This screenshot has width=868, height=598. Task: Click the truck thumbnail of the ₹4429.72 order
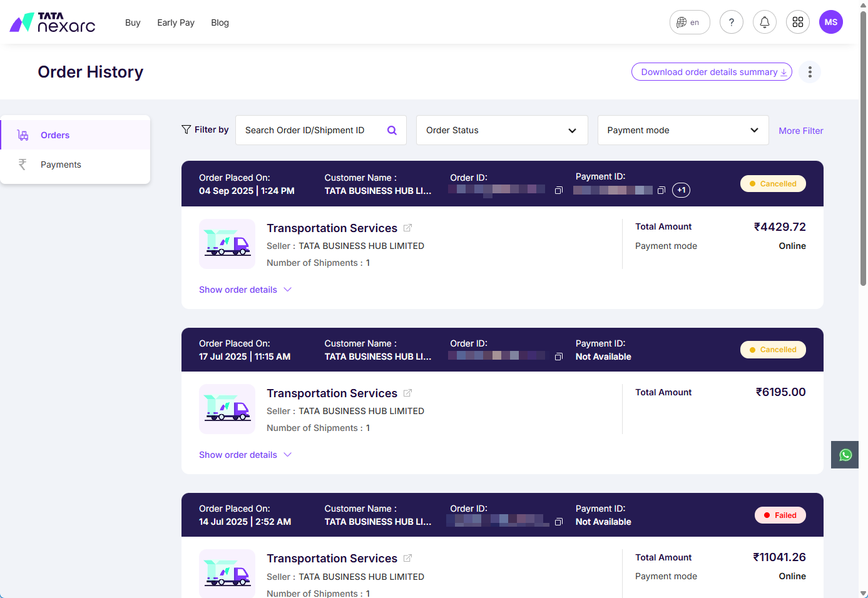pos(227,244)
